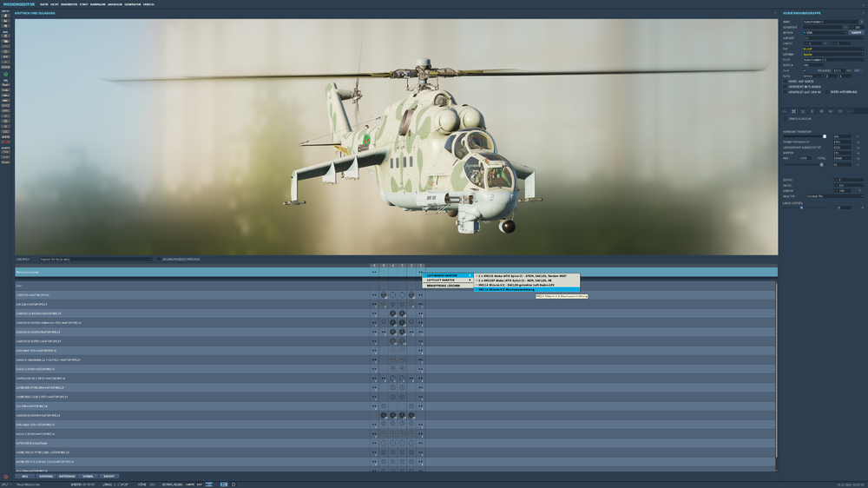868x488 pixels.
Task: Click the Open mission folder icon
Action: coord(5,21)
